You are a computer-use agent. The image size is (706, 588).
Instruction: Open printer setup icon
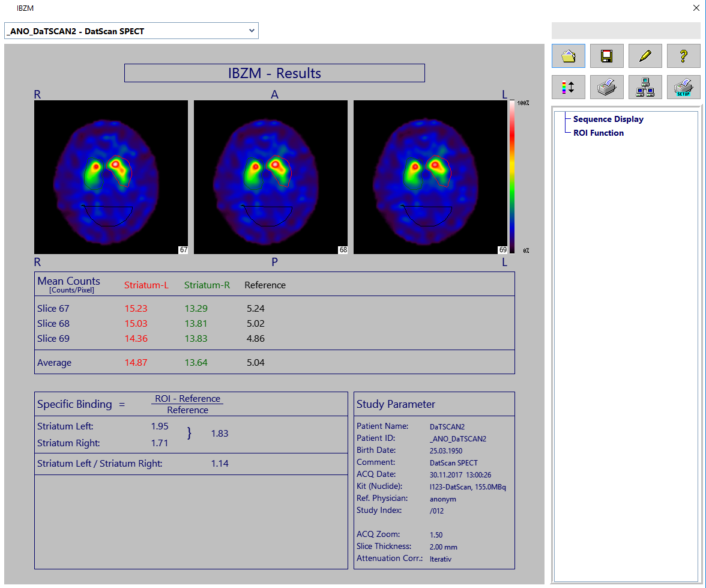coord(683,87)
